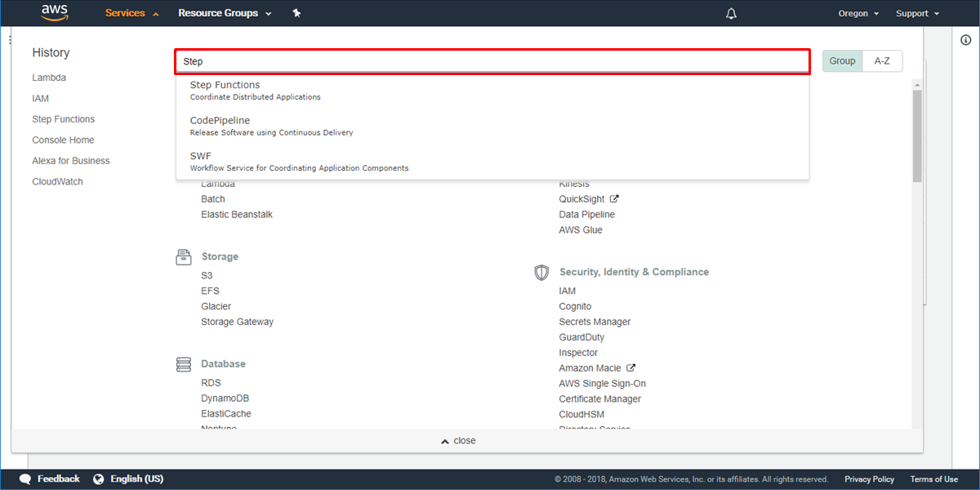This screenshot has height=490, width=980.
Task: Open the ElastiCache service
Action: pos(226,414)
